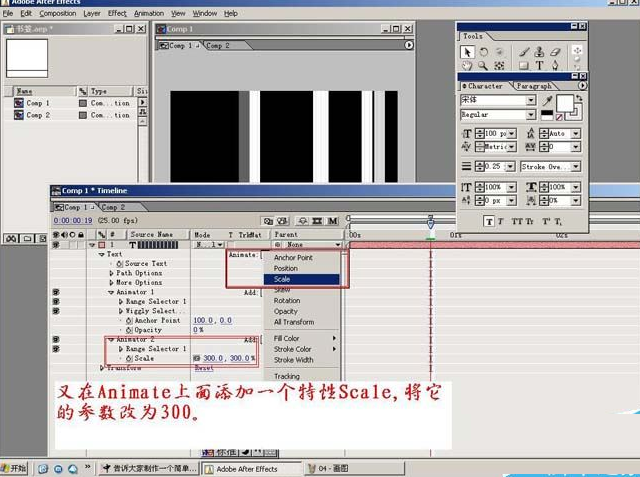This screenshot has width=640, height=477.
Task: Open the Composition menu
Action: click(x=57, y=14)
